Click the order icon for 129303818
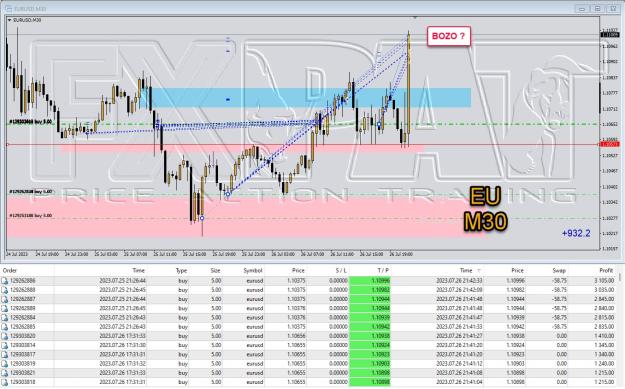Screen dimensions: 625x389 click(x=5, y=382)
